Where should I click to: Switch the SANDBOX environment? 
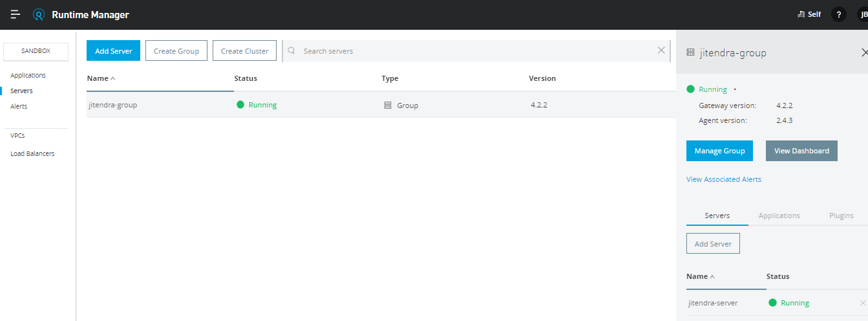click(x=36, y=51)
